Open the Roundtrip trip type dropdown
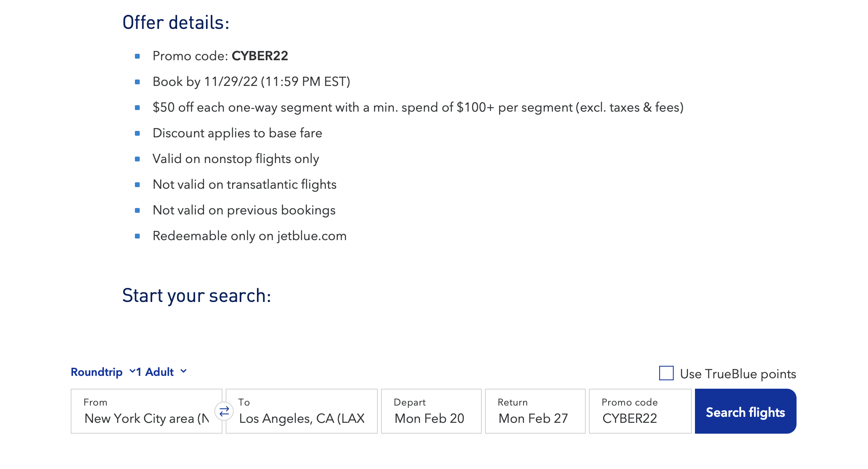This screenshot has height=469, width=868. [x=103, y=372]
